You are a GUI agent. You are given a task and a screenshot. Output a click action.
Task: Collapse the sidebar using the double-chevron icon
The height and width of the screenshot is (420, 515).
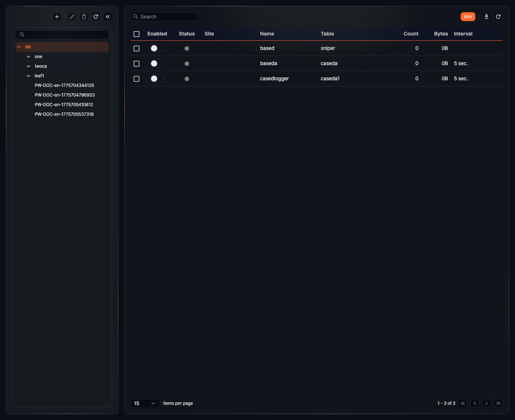click(107, 17)
